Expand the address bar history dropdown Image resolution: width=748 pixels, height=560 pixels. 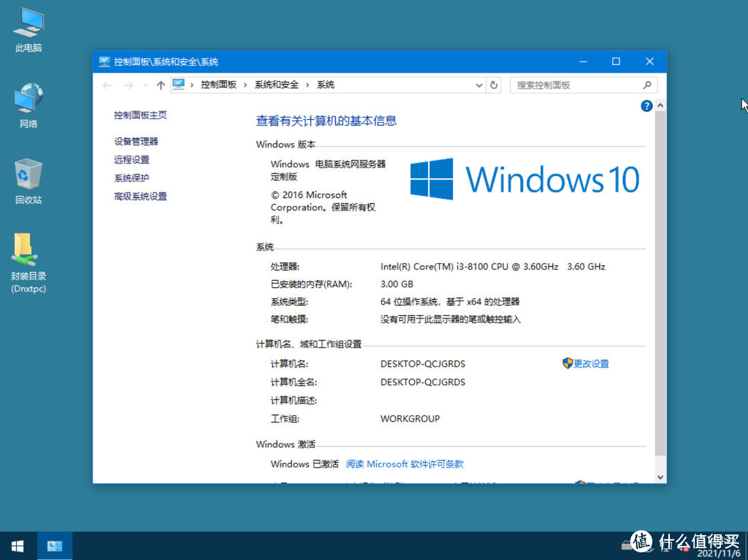click(x=479, y=84)
